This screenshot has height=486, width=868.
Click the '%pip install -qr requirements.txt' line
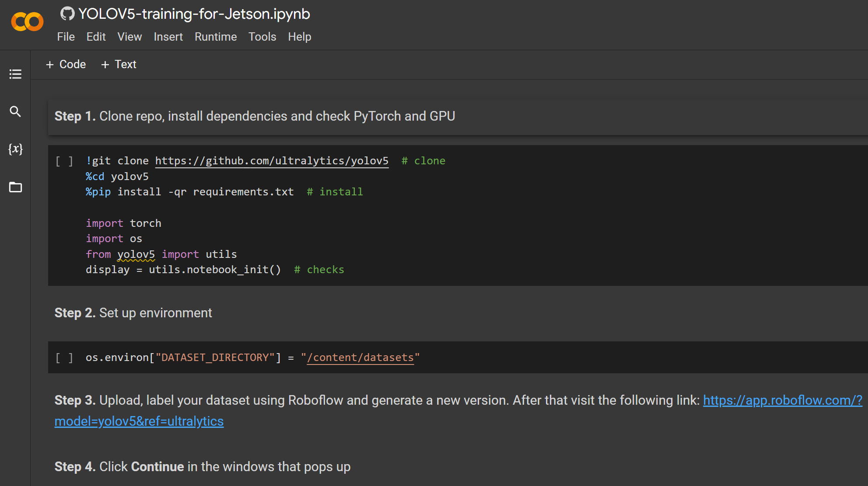[x=189, y=192]
